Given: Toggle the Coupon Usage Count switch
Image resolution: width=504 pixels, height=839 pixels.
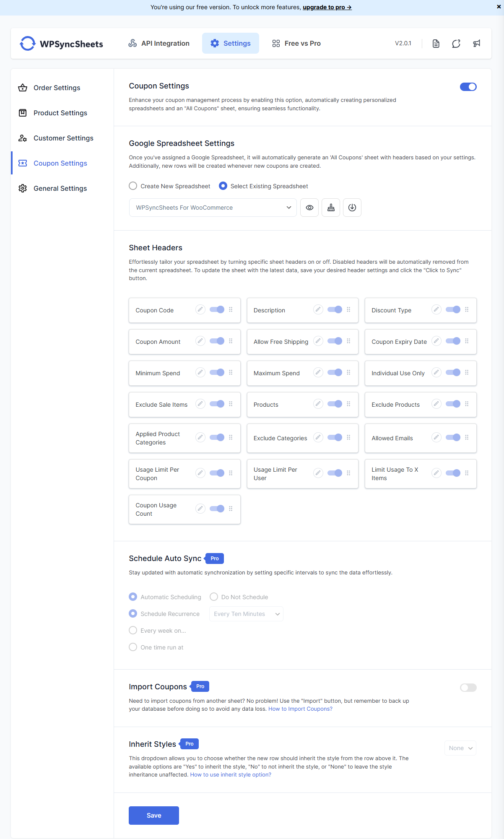Looking at the screenshot, I should click(217, 509).
